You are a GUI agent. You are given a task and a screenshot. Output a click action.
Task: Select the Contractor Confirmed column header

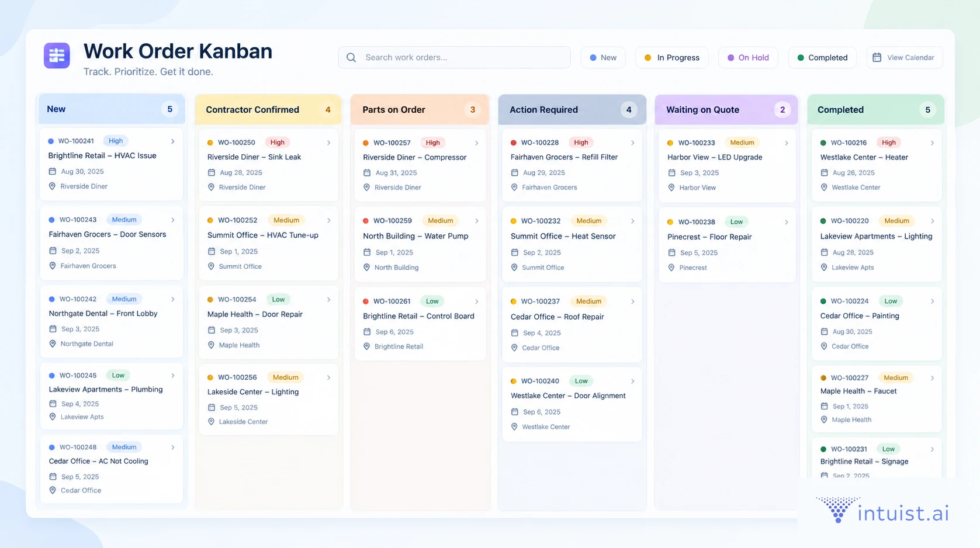click(x=268, y=110)
